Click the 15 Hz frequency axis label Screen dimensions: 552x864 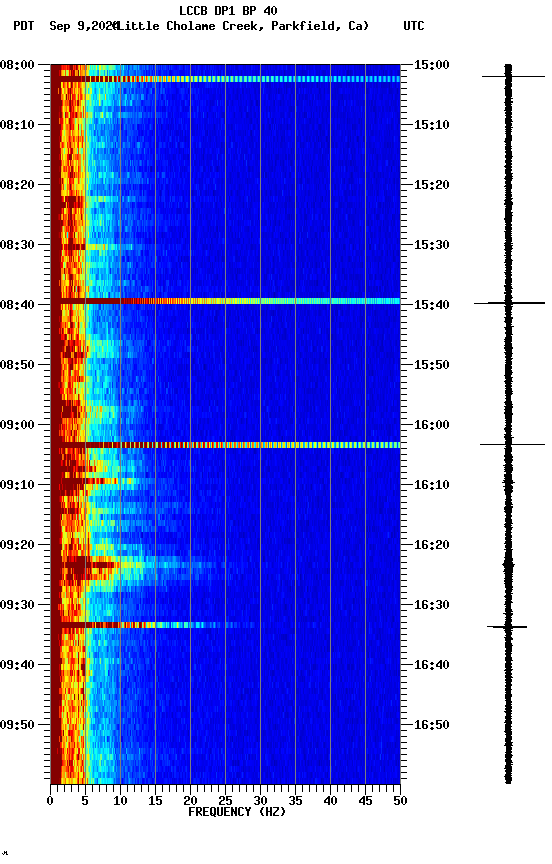155,801
